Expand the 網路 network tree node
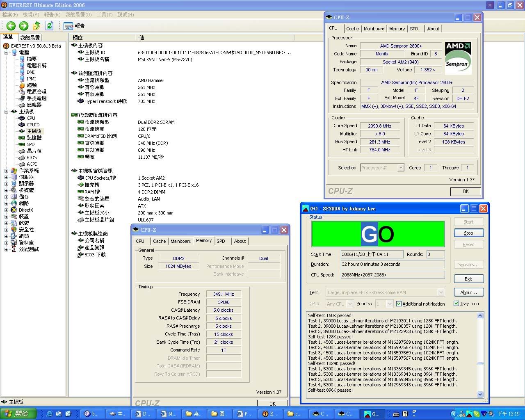525x420 pixels. (6, 203)
